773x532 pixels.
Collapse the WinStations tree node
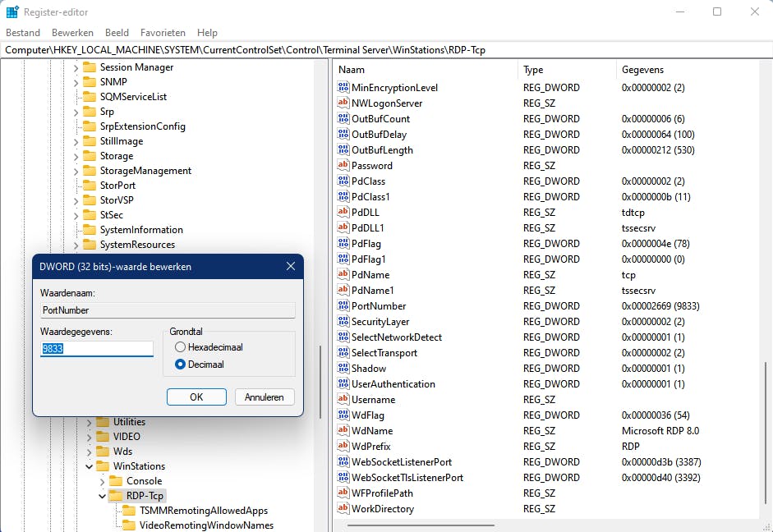90,466
